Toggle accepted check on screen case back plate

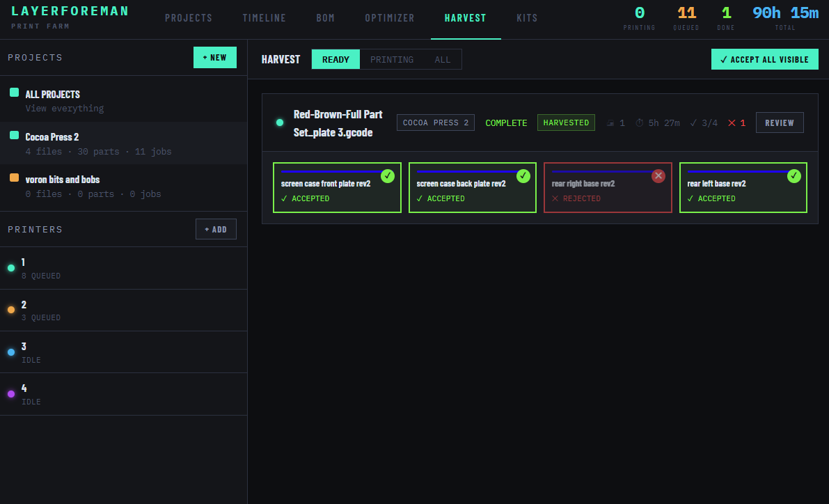coord(523,176)
